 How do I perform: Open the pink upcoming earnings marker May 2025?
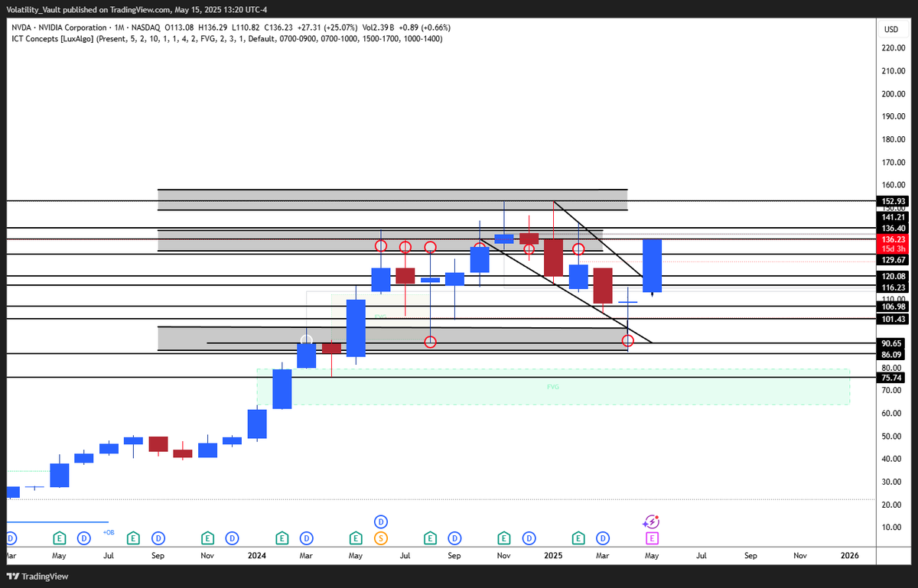[652, 538]
